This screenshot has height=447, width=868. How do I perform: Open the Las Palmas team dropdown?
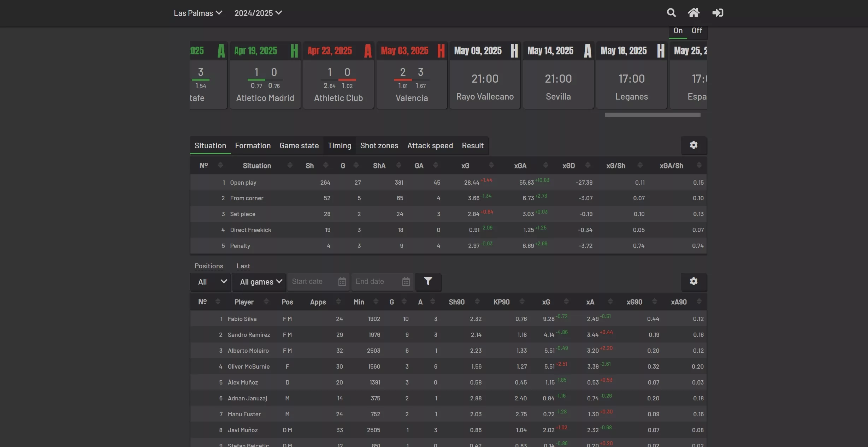click(198, 13)
